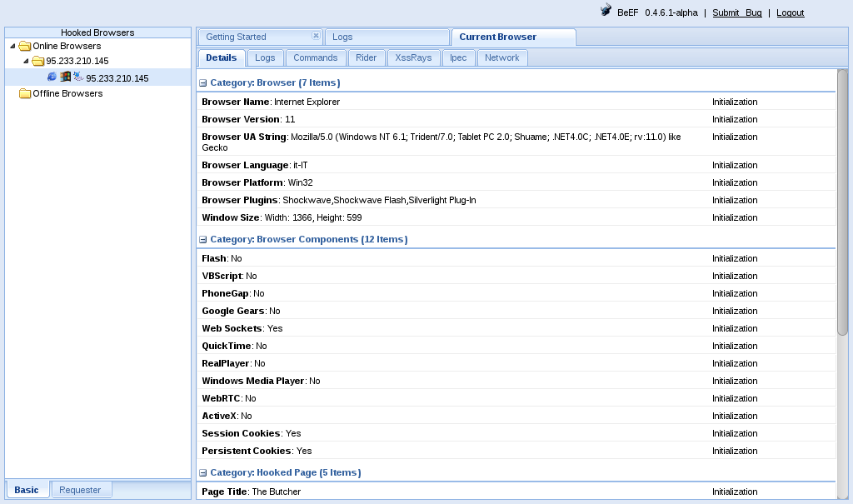Click the Browser Plugins row
This screenshot has height=504, width=853.
516,200
